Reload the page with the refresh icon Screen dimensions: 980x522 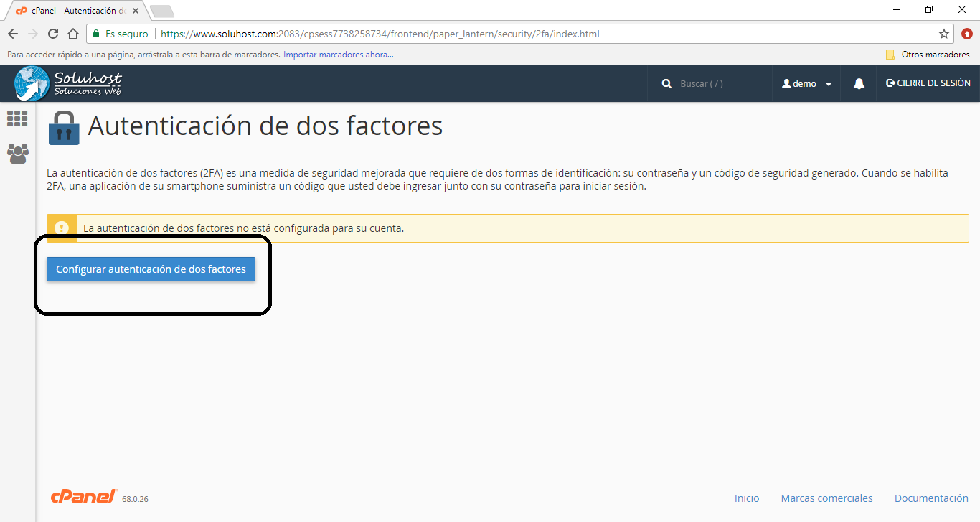pyautogui.click(x=53, y=34)
